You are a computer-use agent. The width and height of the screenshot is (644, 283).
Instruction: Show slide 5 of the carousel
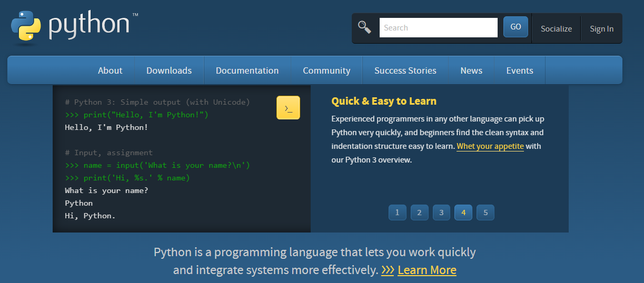tap(486, 213)
